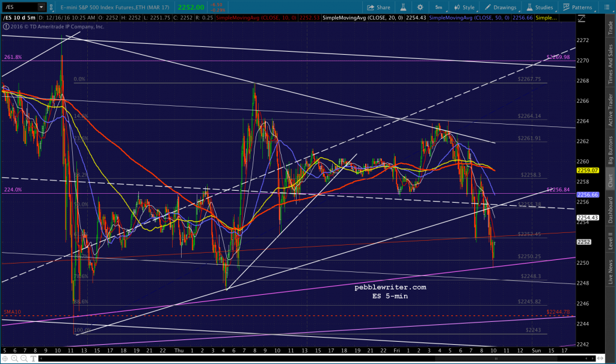This screenshot has width=616, height=364.
Task: Open the Patterns menu
Action: (577, 7)
